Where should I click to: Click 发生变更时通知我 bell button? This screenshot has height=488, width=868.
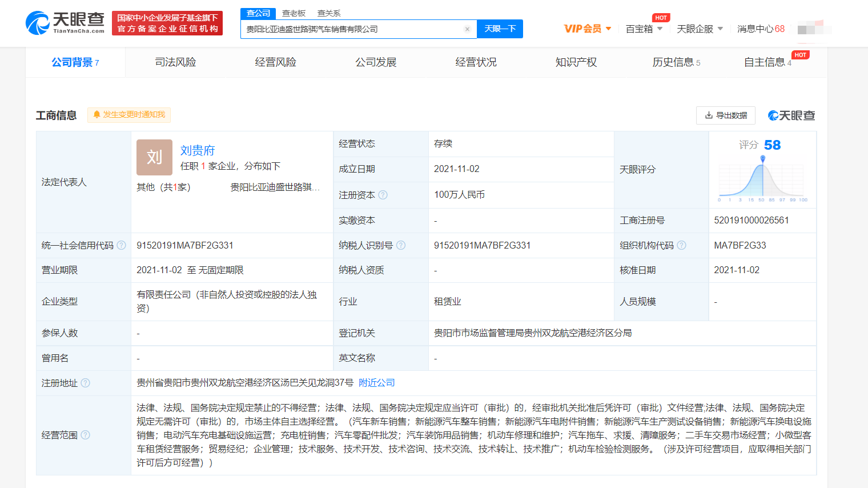(x=129, y=115)
